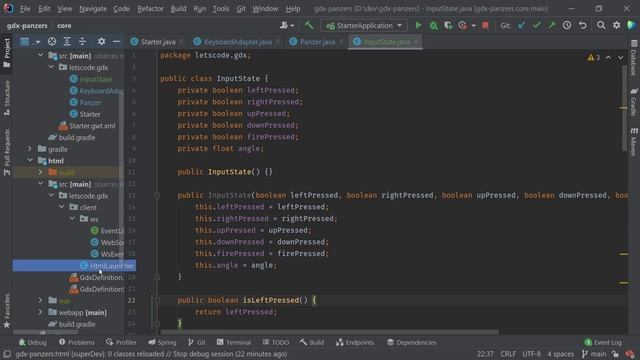Show Git history clock icon
The height and width of the screenshot is (360, 640).
(567, 25)
